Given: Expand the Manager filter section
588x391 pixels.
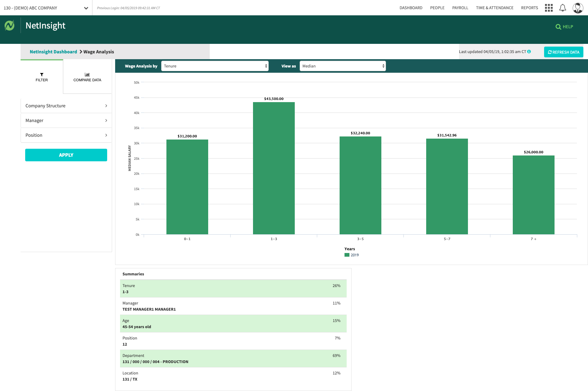Looking at the screenshot, I should [x=66, y=121].
